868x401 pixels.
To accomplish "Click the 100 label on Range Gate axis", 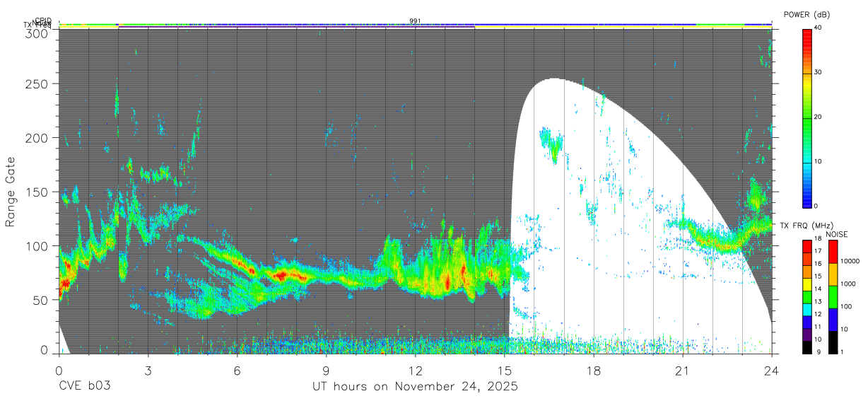I will pyautogui.click(x=37, y=245).
